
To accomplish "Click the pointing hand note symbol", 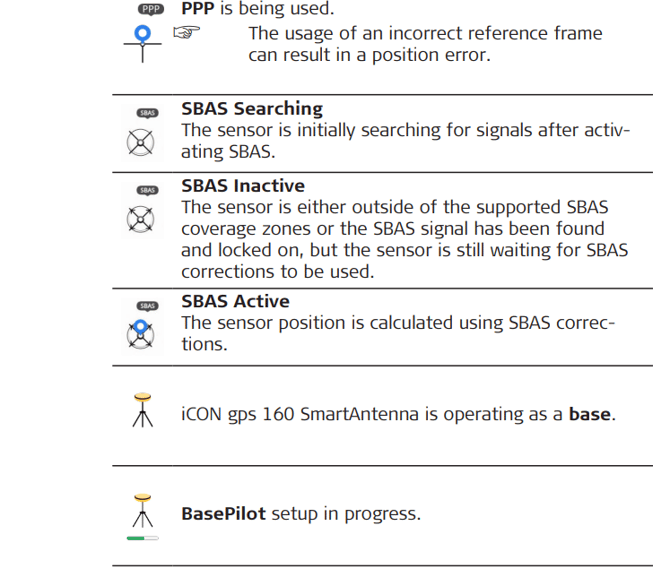I will (x=187, y=33).
